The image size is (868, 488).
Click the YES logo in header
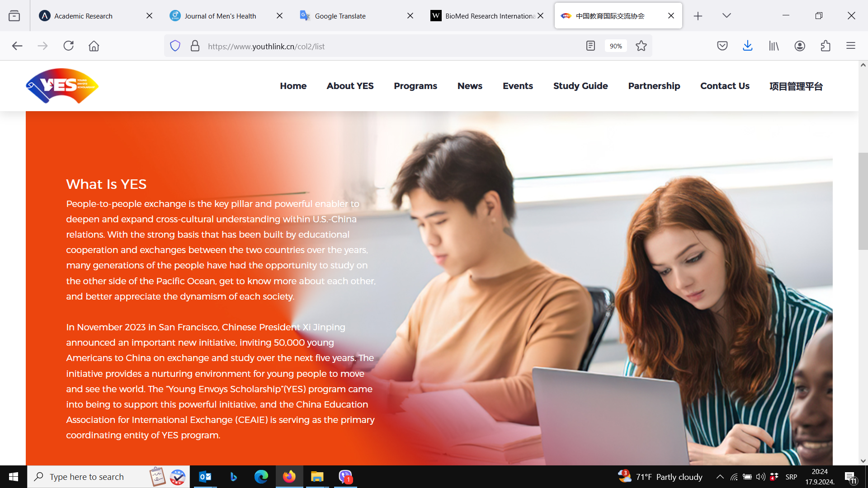point(62,86)
